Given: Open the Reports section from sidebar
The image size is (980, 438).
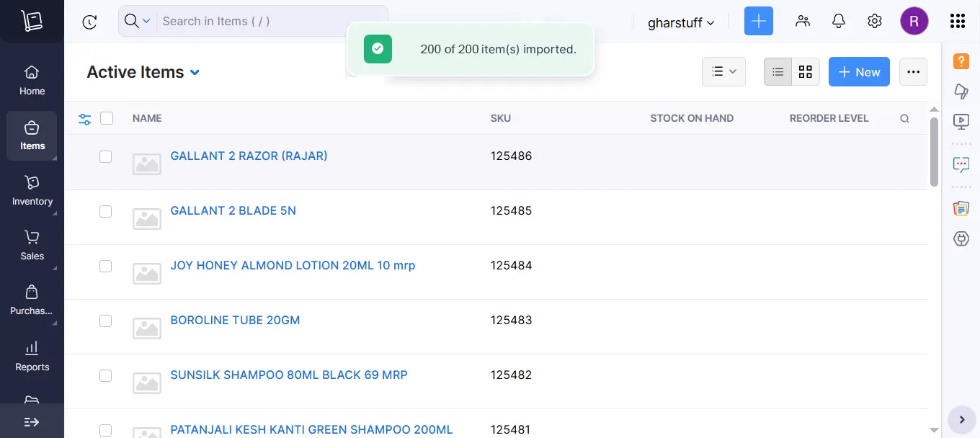Looking at the screenshot, I should click(32, 355).
